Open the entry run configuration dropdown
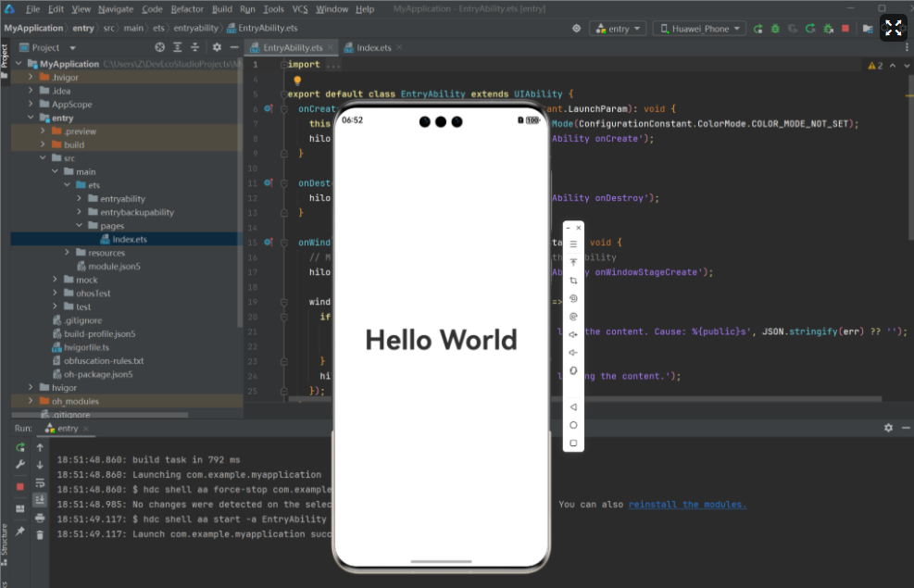The width and height of the screenshot is (914, 588). pos(619,29)
